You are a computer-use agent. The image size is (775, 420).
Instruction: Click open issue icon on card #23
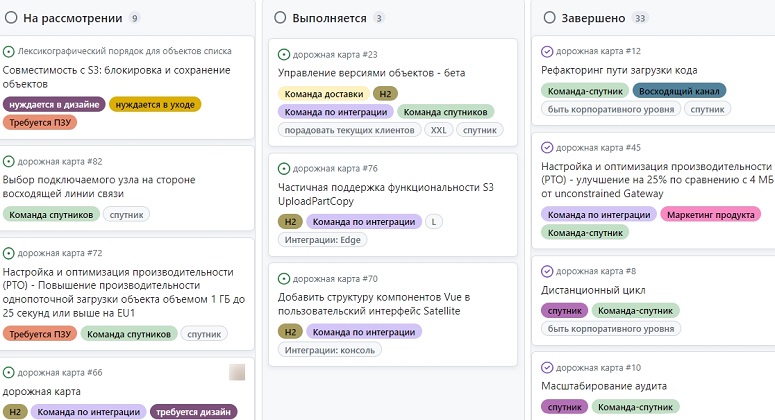point(284,54)
